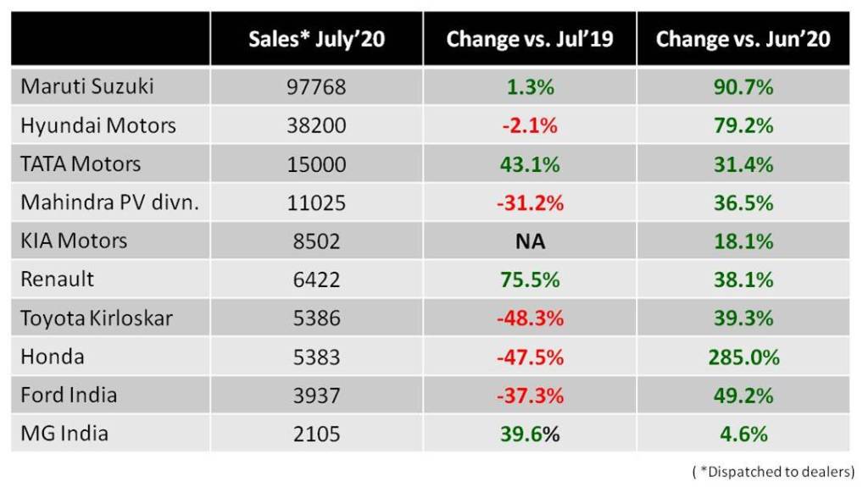Select Maruti Suzuki's 90.7% cell
Image resolution: width=868 pixels, height=487 pixels.
point(743,86)
